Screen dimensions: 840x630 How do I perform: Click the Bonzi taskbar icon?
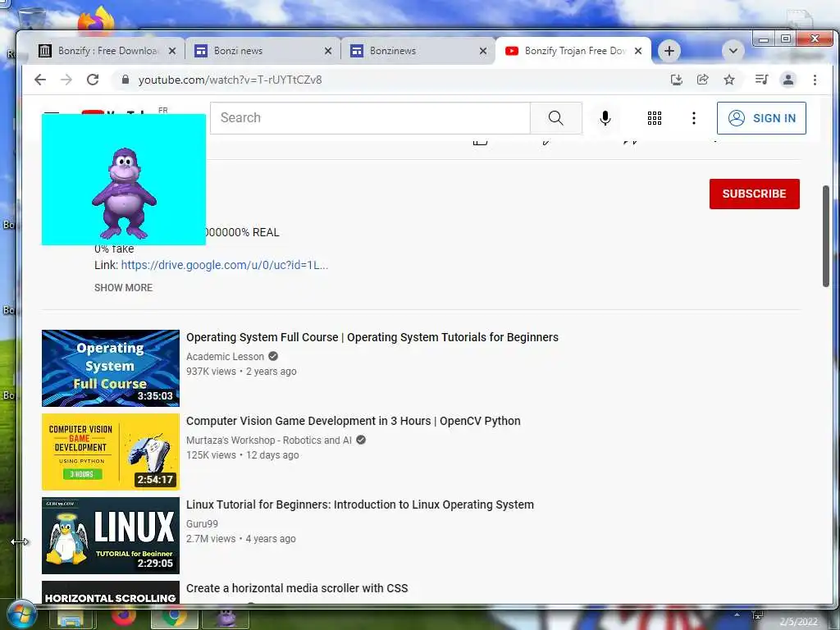226,617
